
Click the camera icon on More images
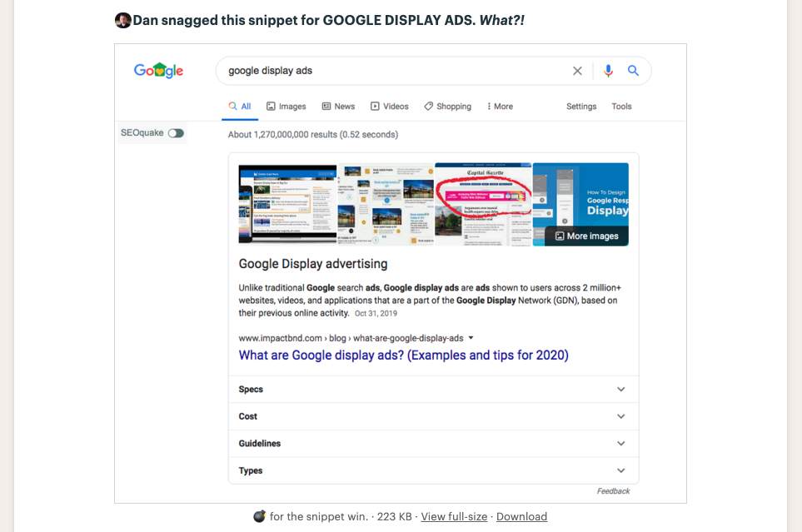pyautogui.click(x=560, y=236)
